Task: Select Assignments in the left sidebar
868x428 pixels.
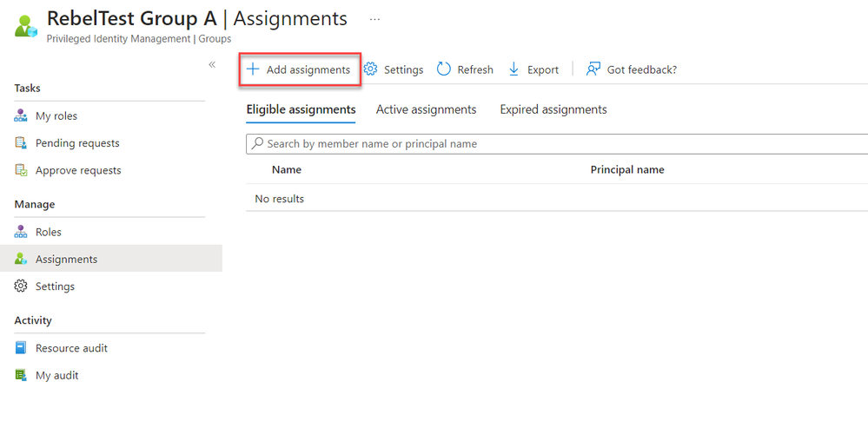Action: tap(66, 260)
